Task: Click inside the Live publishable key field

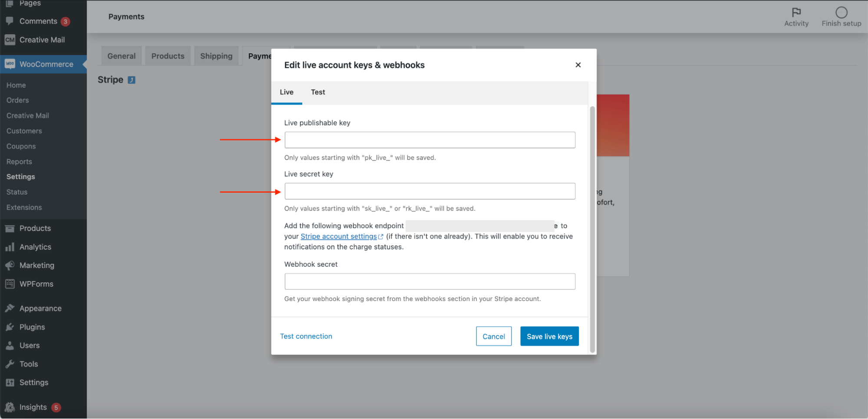Action: point(429,140)
